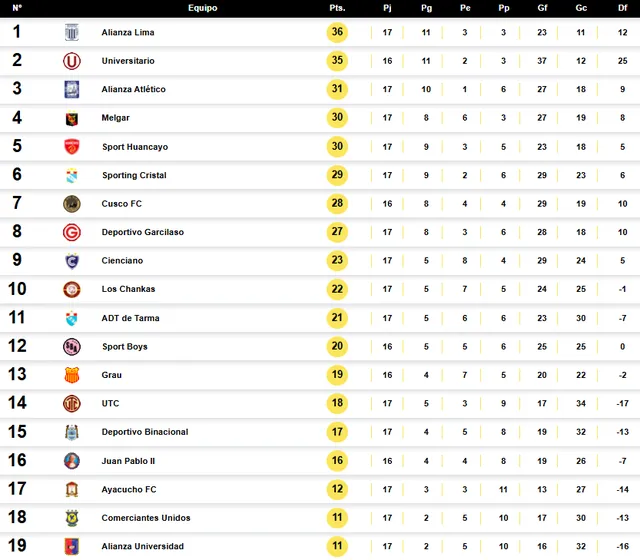Click the Los Chankas team name
Image resolution: width=640 pixels, height=560 pixels.
click(x=128, y=289)
